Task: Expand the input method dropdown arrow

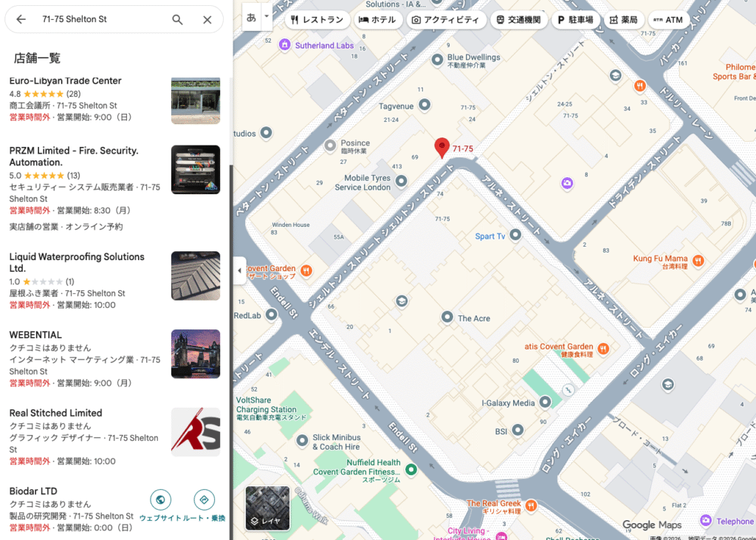Action: (267, 16)
